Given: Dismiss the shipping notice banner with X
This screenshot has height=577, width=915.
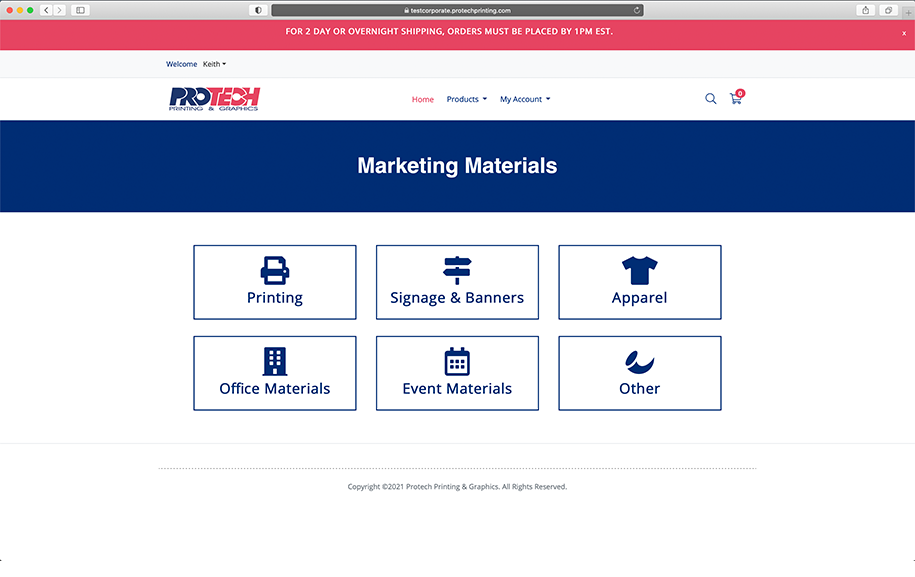Looking at the screenshot, I should click(904, 33).
